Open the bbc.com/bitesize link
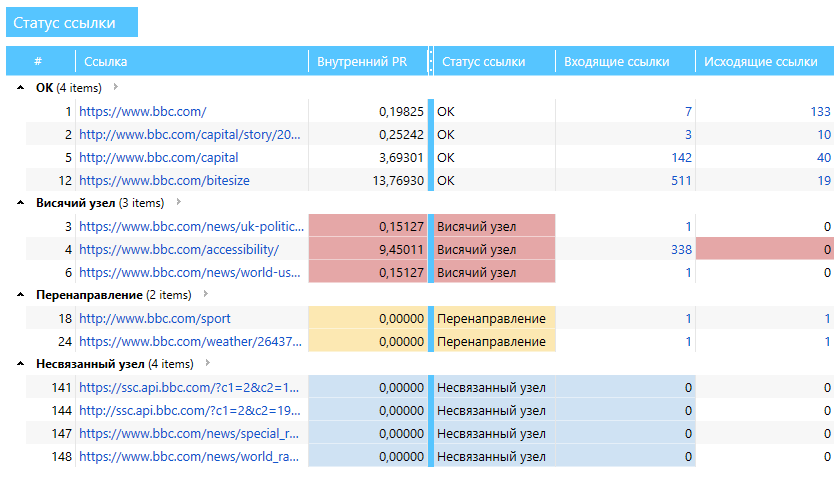The height and width of the screenshot is (481, 834). point(164,180)
